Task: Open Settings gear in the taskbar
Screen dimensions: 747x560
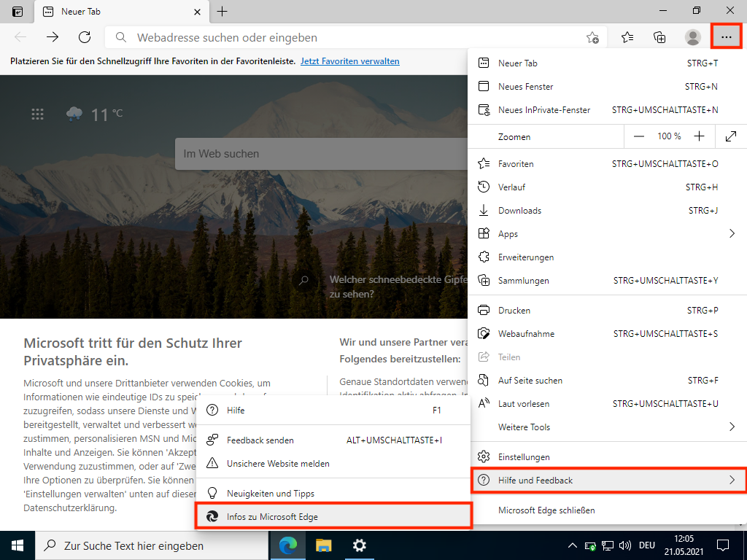Action: [360, 545]
